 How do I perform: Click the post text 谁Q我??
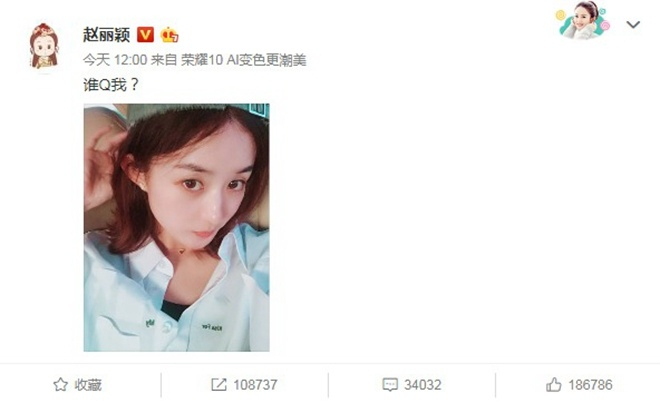pos(111,85)
